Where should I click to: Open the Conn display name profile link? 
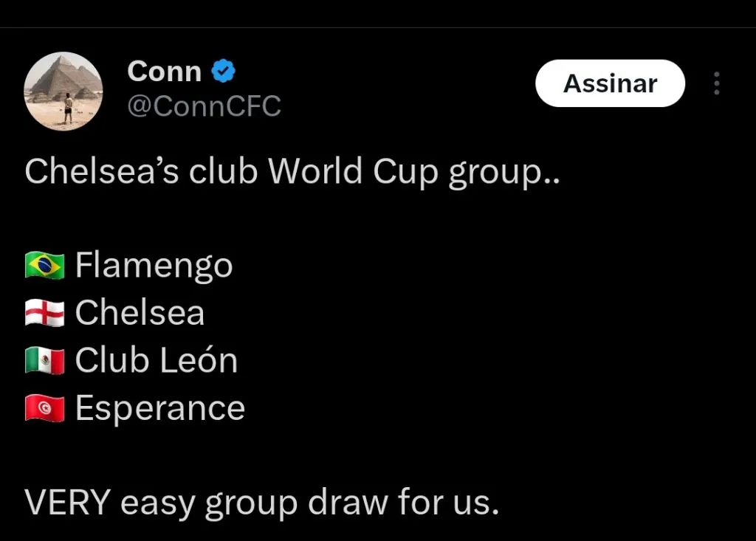165,72
